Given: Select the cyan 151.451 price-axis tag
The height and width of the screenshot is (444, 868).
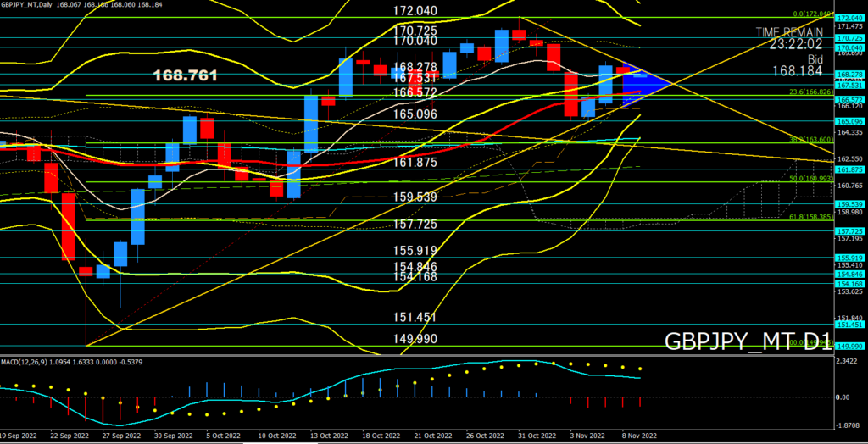Looking at the screenshot, I should click(x=851, y=325).
